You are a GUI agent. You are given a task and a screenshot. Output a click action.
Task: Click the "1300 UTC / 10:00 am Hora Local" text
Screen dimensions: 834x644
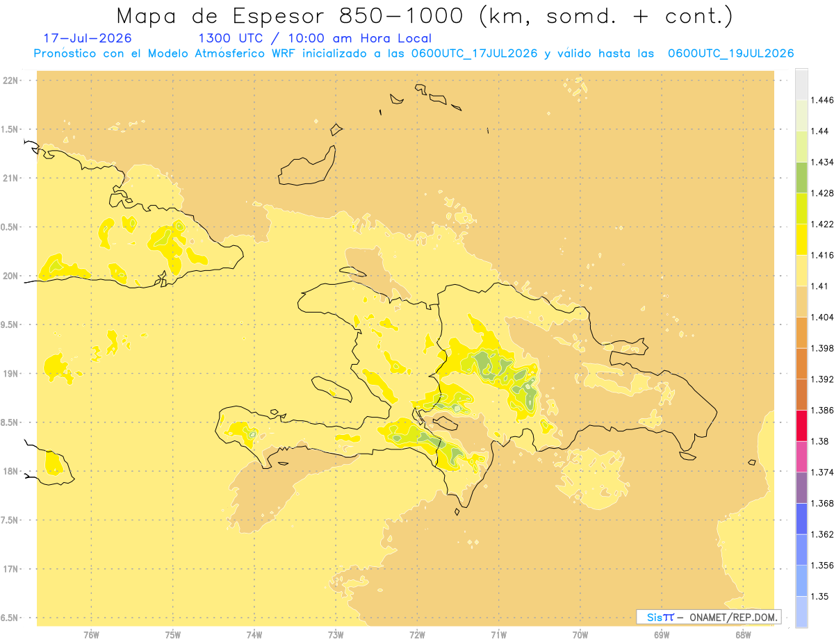(315, 38)
